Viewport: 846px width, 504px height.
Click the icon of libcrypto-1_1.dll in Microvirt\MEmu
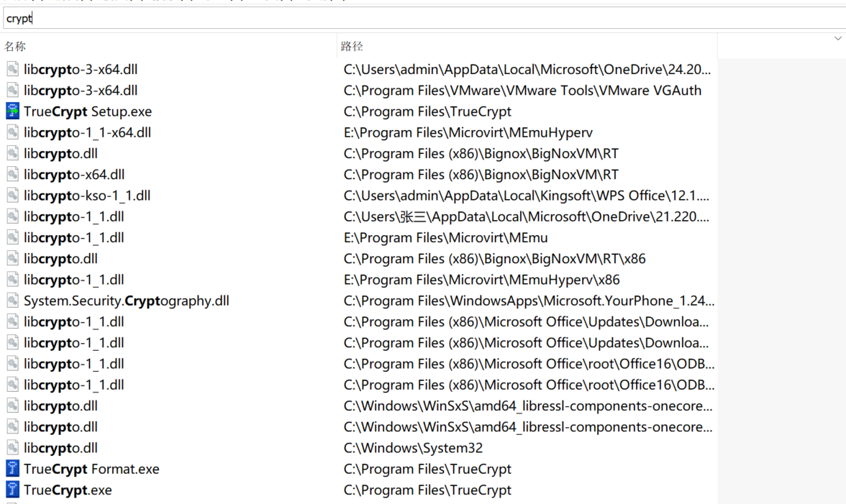12,238
